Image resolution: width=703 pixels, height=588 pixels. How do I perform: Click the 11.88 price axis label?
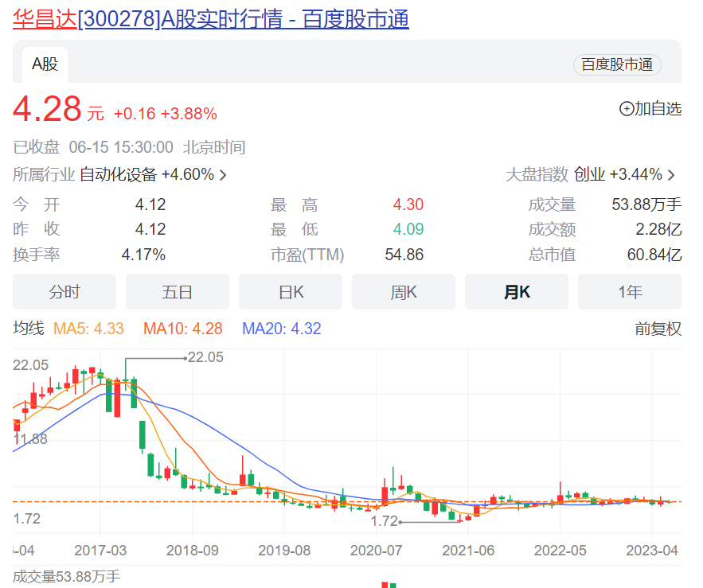pyautogui.click(x=30, y=438)
